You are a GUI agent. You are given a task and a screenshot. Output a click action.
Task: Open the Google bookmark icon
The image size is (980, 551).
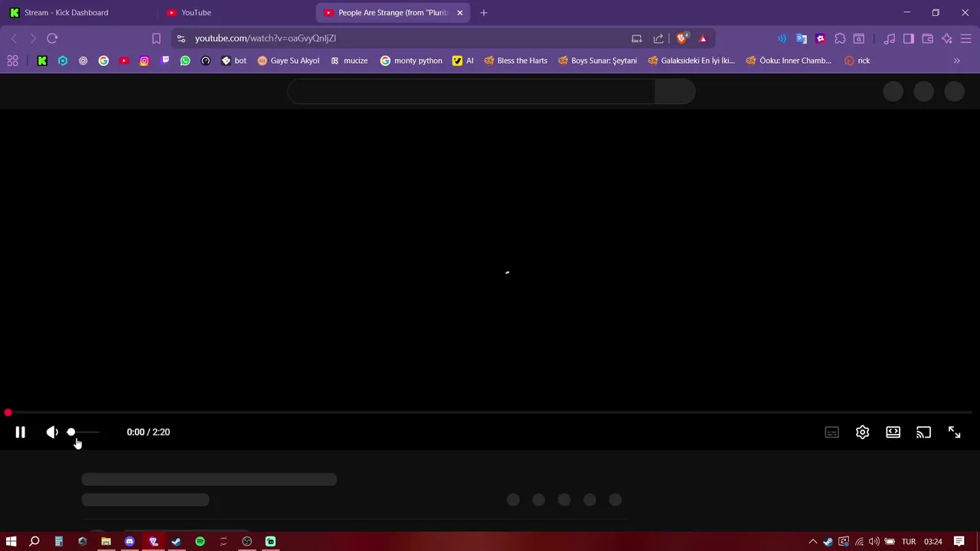click(103, 60)
